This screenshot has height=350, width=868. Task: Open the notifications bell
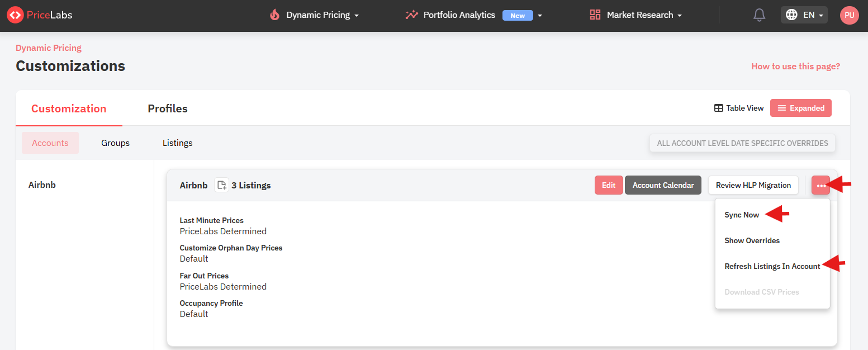[x=759, y=15]
